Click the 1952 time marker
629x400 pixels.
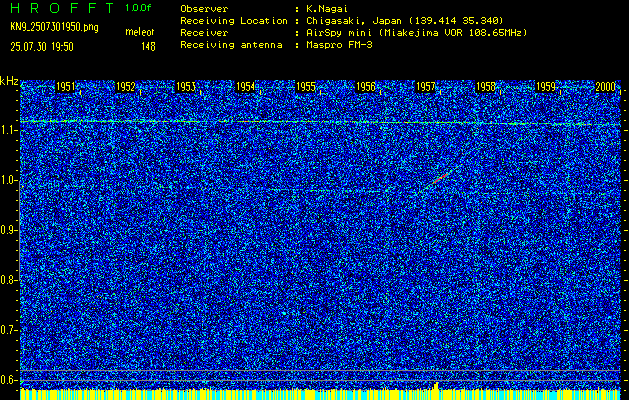pos(125,87)
